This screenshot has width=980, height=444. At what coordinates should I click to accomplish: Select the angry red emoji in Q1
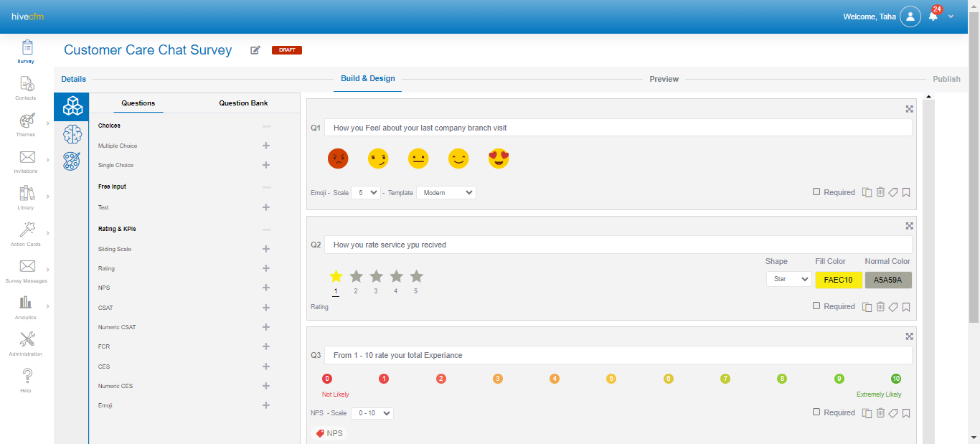[x=338, y=159]
